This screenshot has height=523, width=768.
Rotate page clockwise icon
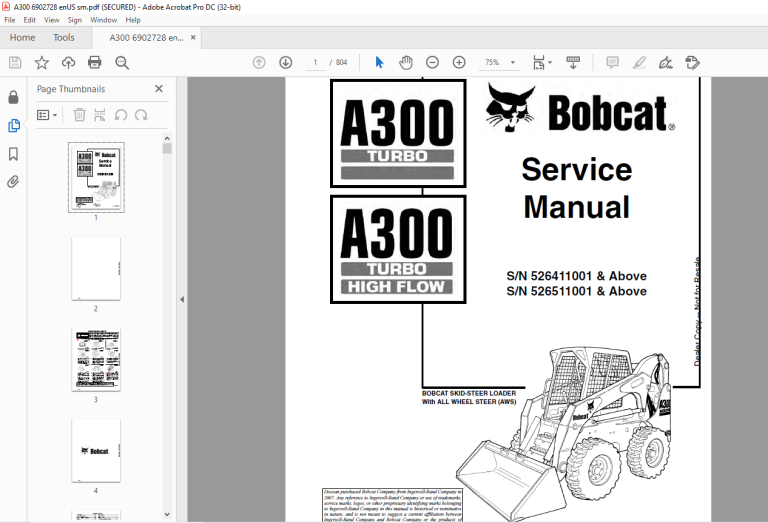point(141,115)
